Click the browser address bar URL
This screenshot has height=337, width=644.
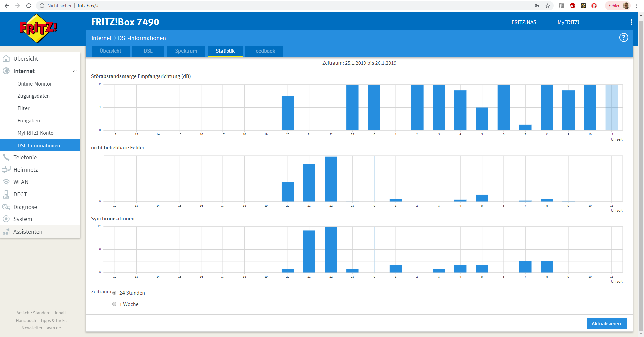[88, 6]
